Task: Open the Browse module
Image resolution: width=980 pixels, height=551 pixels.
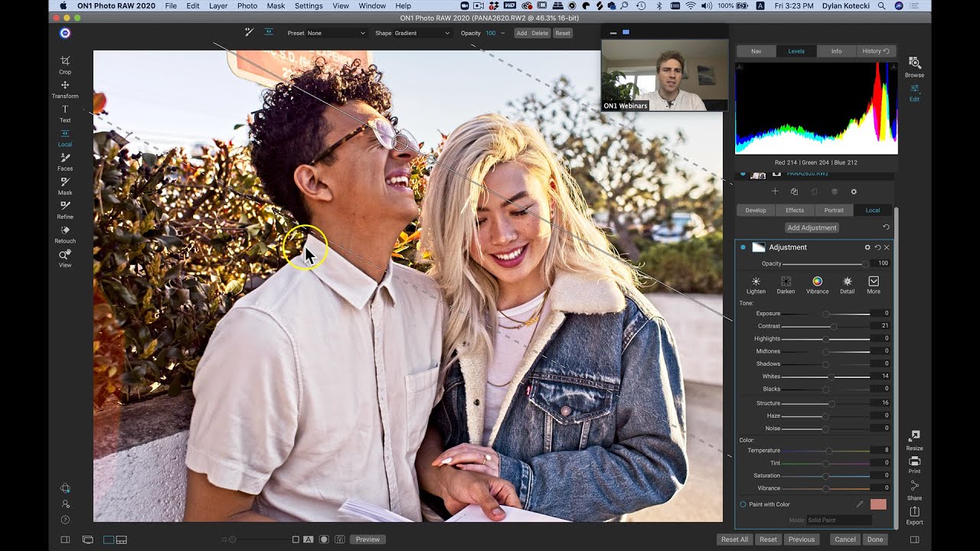Action: 914,67
